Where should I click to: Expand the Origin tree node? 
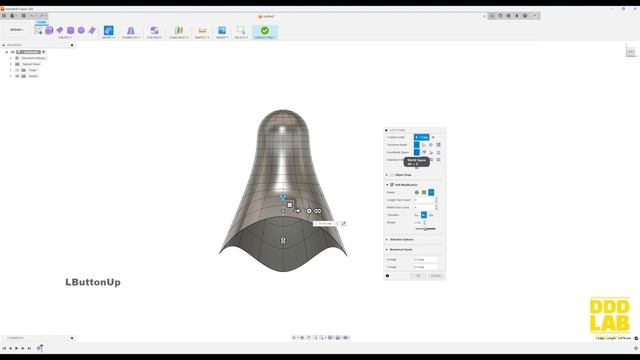tap(11, 70)
